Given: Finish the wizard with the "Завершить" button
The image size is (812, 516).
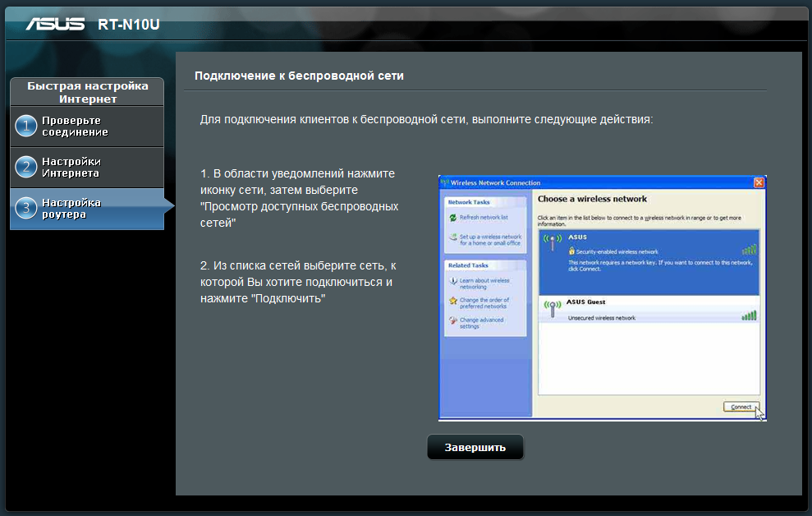Looking at the screenshot, I should tap(475, 447).
